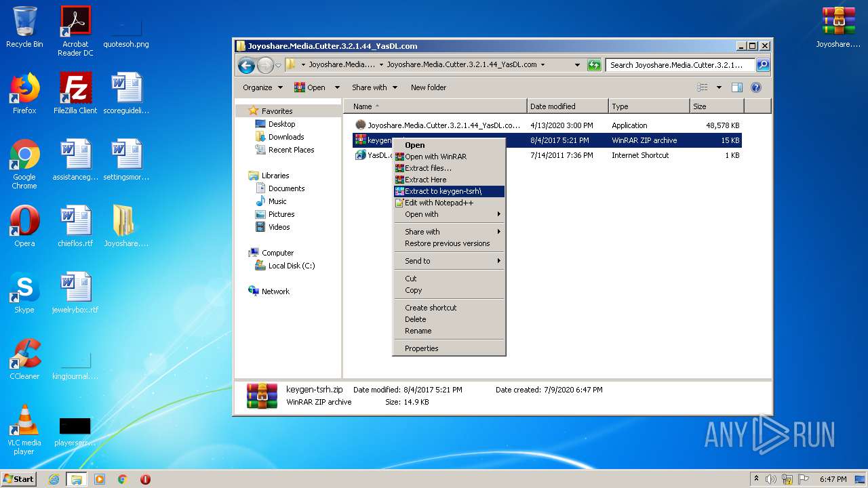Click New folder toolbar button
The height and width of the screenshot is (488, 868).
[428, 87]
